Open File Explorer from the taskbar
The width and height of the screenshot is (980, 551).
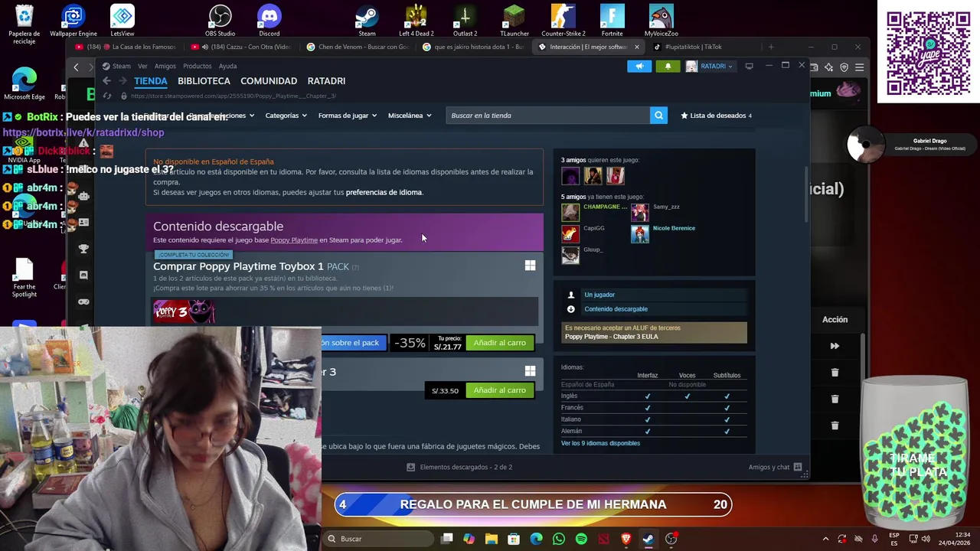(x=492, y=539)
